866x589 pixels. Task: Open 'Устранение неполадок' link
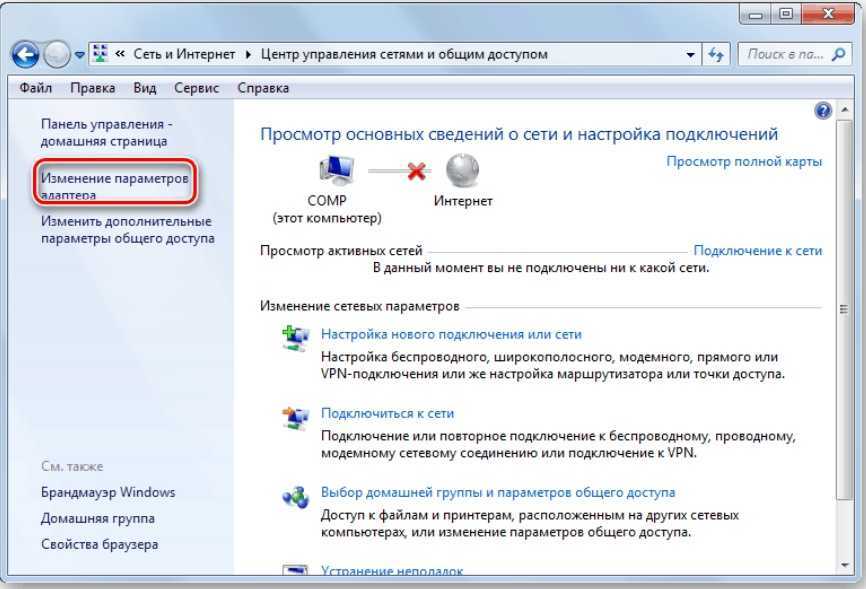tap(392, 571)
